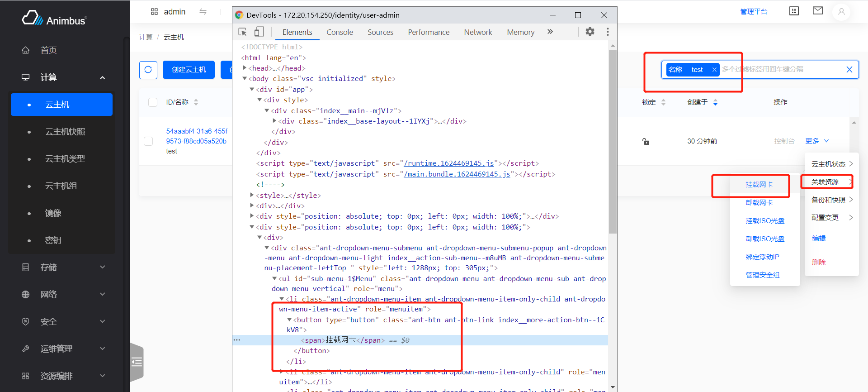The image size is (868, 392).
Task: Choose 卸载网卡 from submenu
Action: pyautogui.click(x=759, y=203)
